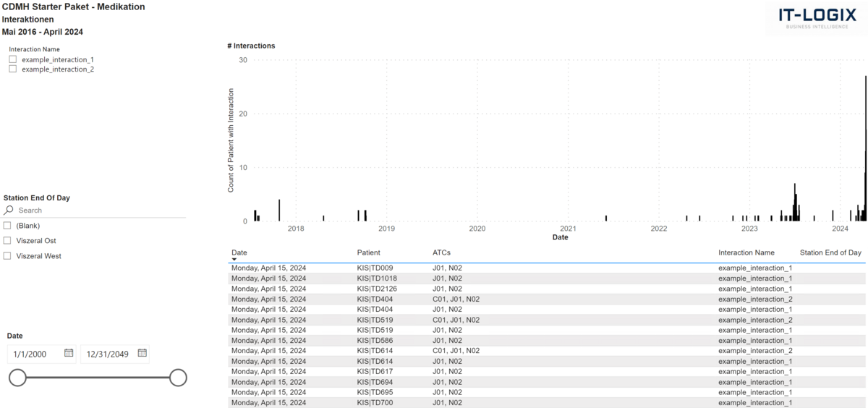The width and height of the screenshot is (868, 408).
Task: Check the example_interaction_1 checkbox
Action: coord(12,59)
